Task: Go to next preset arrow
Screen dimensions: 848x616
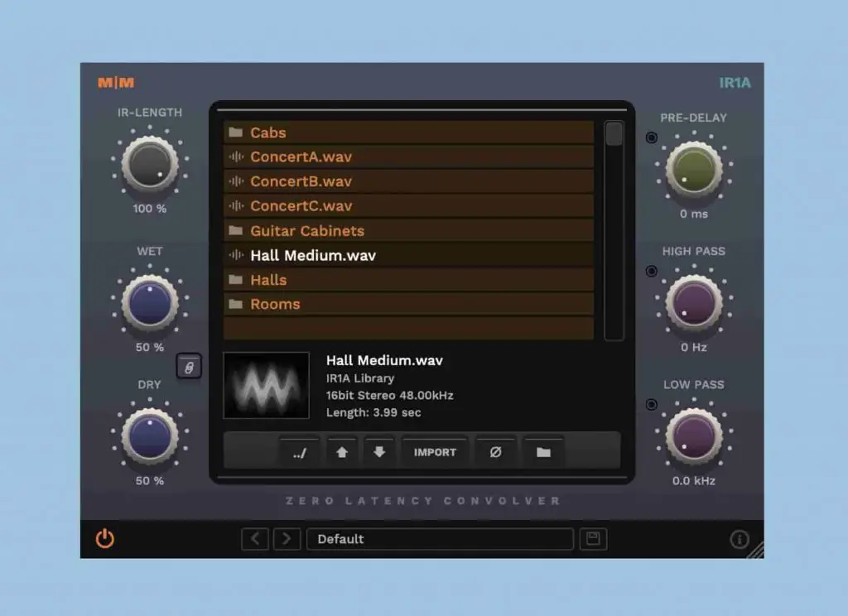Action: pos(287,539)
